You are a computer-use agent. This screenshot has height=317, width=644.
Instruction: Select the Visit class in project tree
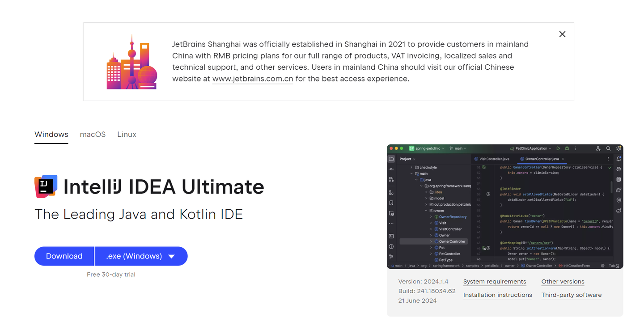(x=440, y=223)
